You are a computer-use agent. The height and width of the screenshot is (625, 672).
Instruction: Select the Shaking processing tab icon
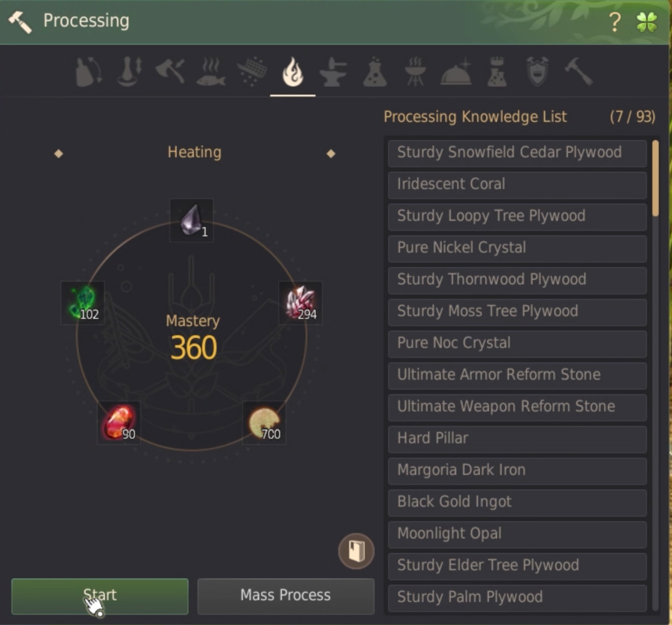(x=89, y=72)
